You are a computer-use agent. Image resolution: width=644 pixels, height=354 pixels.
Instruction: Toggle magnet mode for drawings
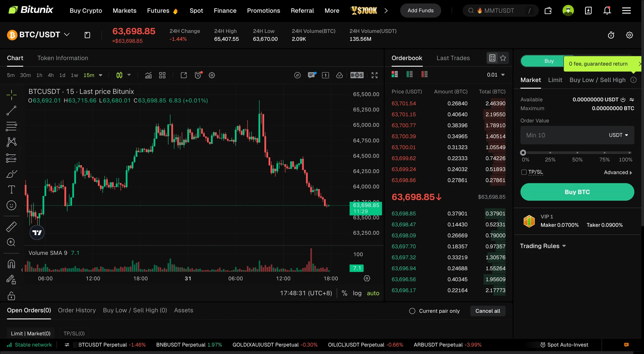point(11,264)
